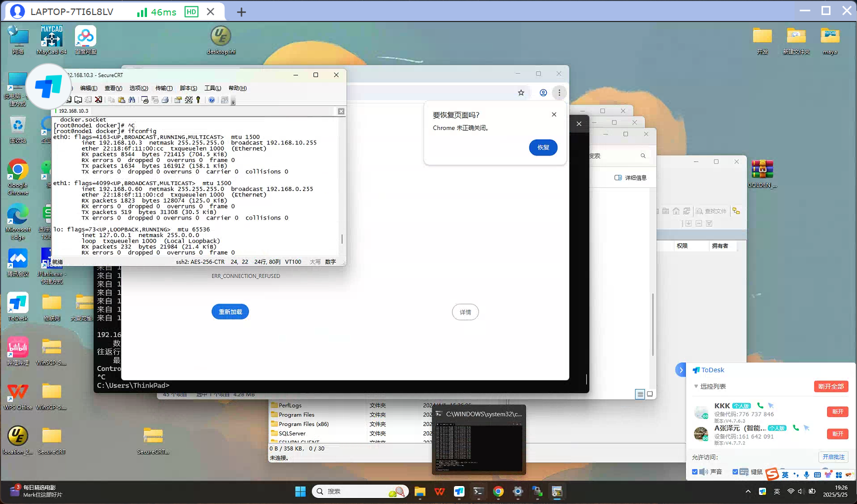The height and width of the screenshot is (504, 857).
Task: Open the 选项(O) menu in SecureCRT
Action: 138,88
